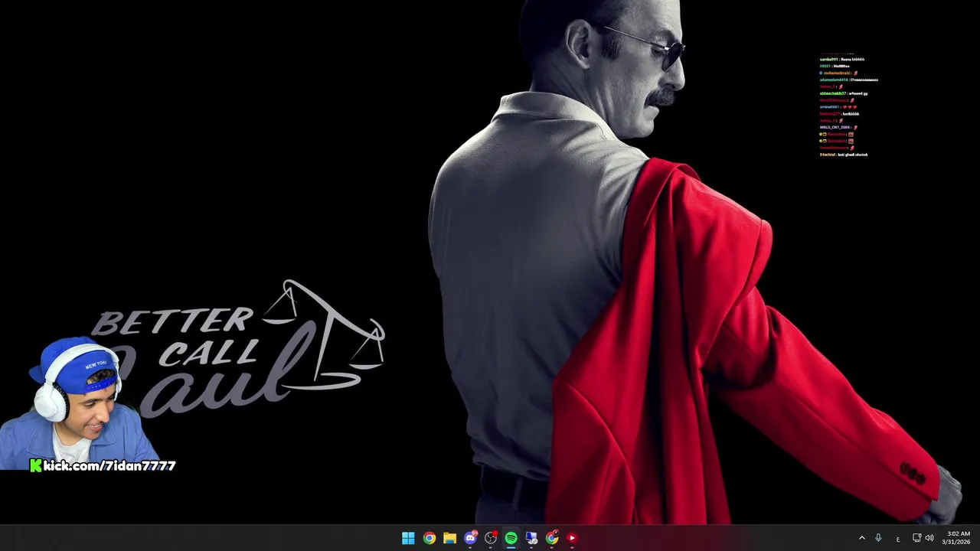The width and height of the screenshot is (980, 551).
Task: Click the 'koti ghadi nbwiwk' chat message
Action: click(844, 155)
